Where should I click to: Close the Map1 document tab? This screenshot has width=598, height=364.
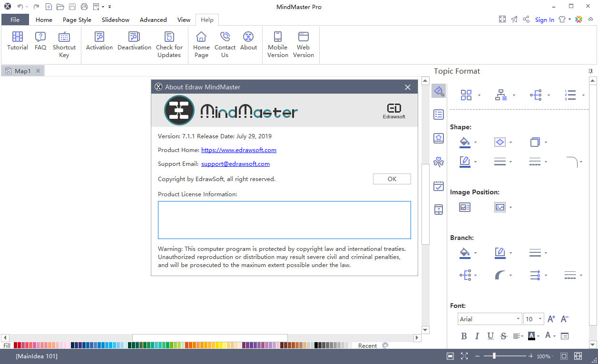(x=38, y=71)
